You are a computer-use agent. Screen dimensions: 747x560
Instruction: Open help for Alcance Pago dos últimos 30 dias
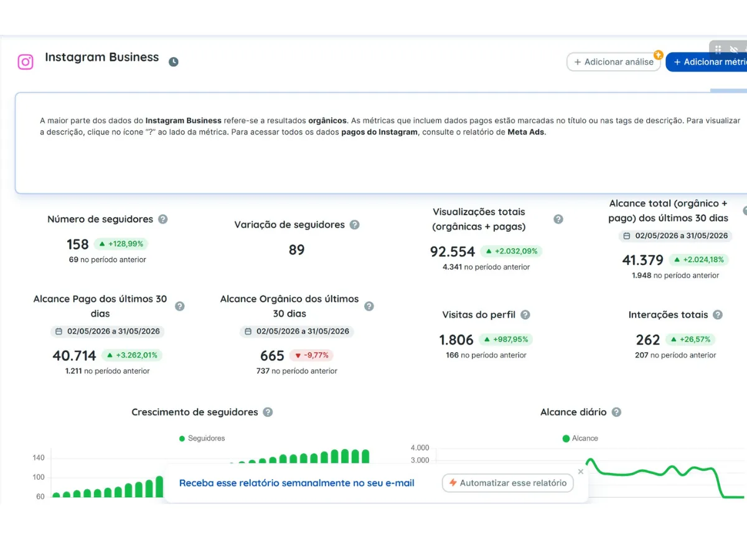(x=180, y=306)
